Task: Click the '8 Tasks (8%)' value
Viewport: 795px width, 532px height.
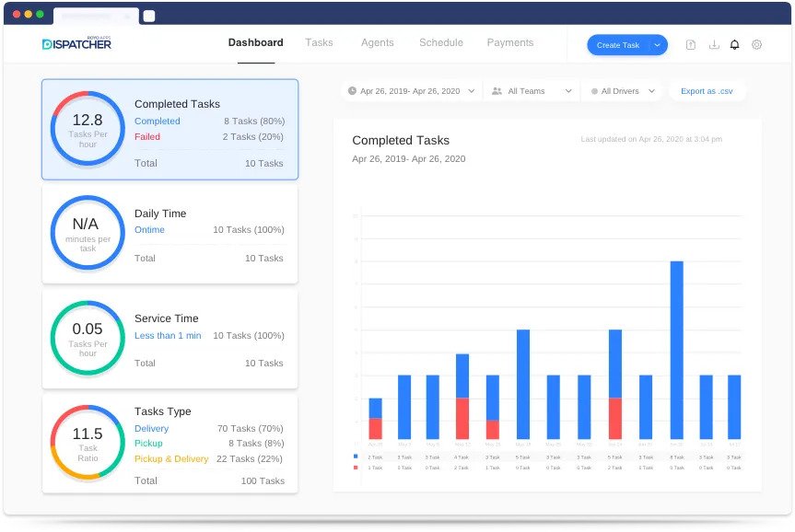Action: (x=256, y=444)
